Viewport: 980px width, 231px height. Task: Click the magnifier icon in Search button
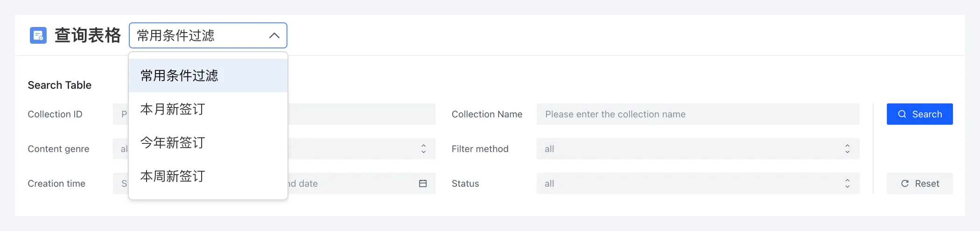coord(902,114)
